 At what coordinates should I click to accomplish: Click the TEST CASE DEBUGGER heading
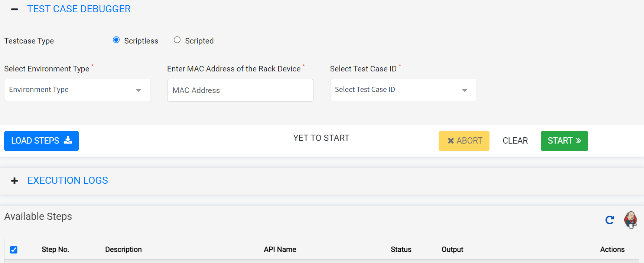[x=79, y=9]
